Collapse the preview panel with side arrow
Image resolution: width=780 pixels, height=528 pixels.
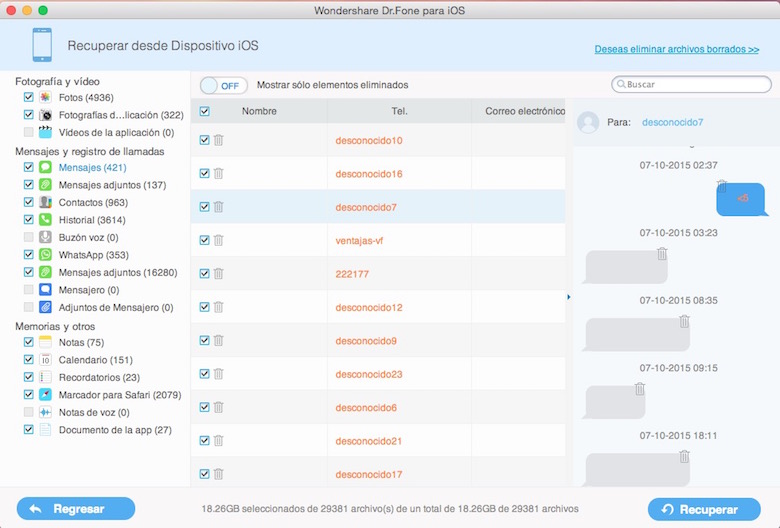(569, 297)
